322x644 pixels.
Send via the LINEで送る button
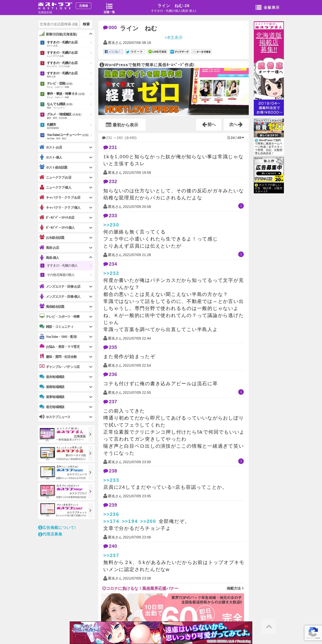157,52
